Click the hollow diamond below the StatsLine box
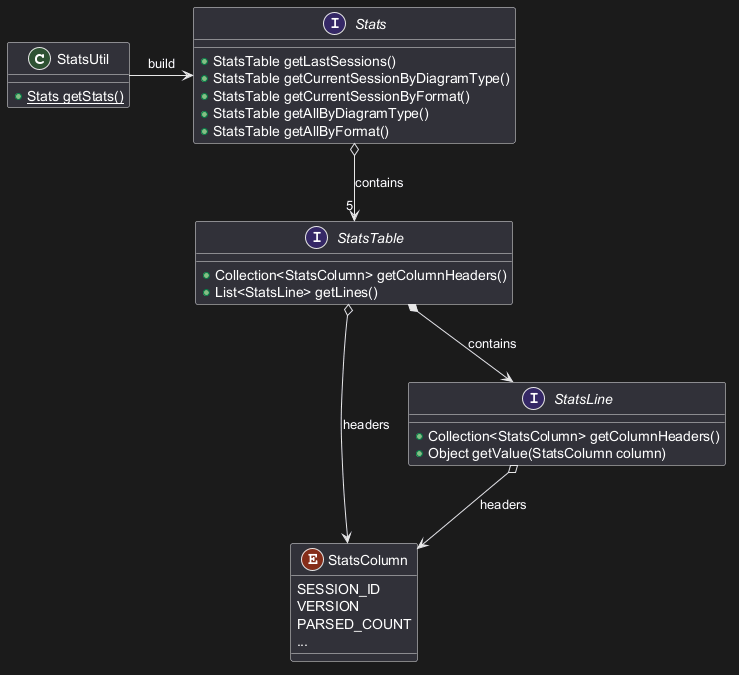The width and height of the screenshot is (739, 675). click(x=512, y=471)
